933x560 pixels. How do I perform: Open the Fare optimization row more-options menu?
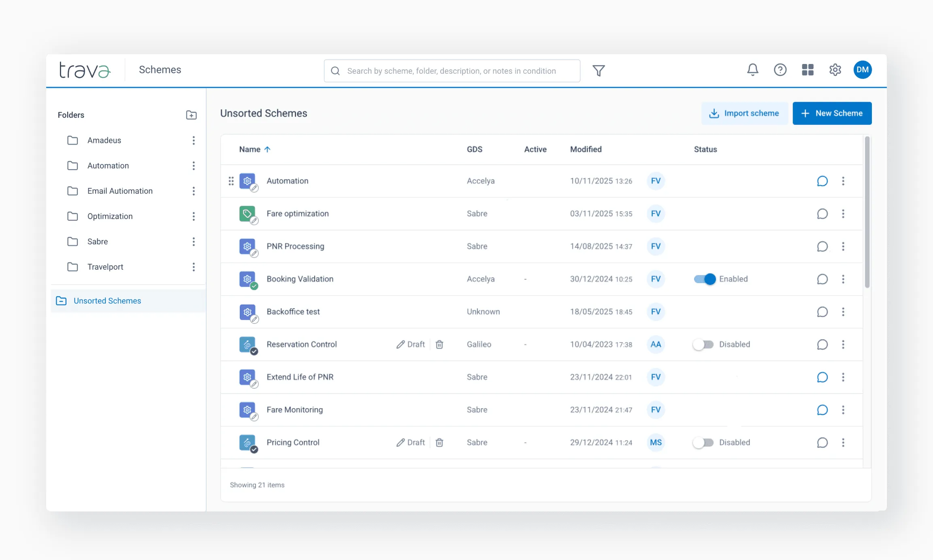[843, 214]
